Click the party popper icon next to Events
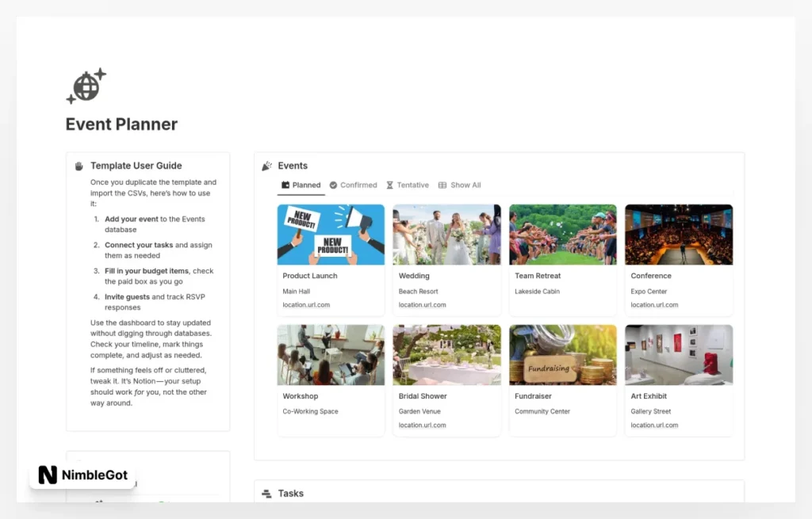Screen dimensions: 812x519 click(267, 166)
